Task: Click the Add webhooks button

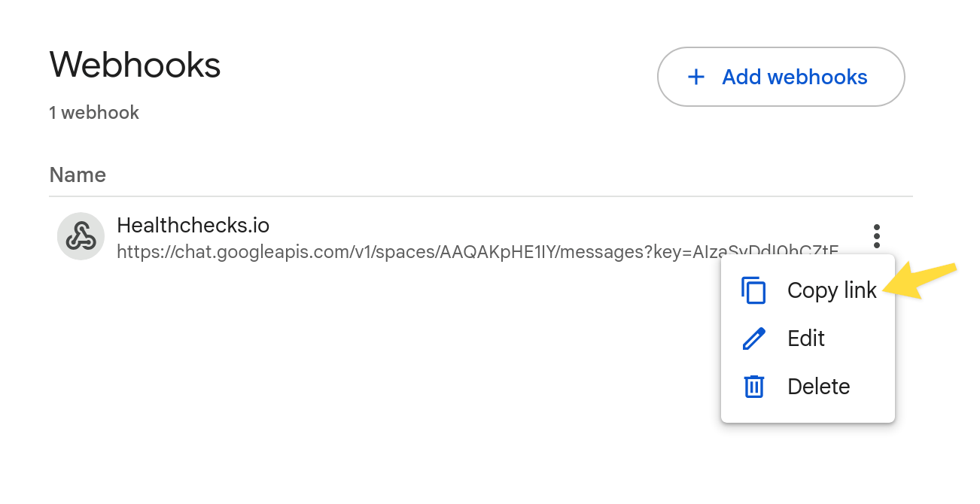Action: 781,76
